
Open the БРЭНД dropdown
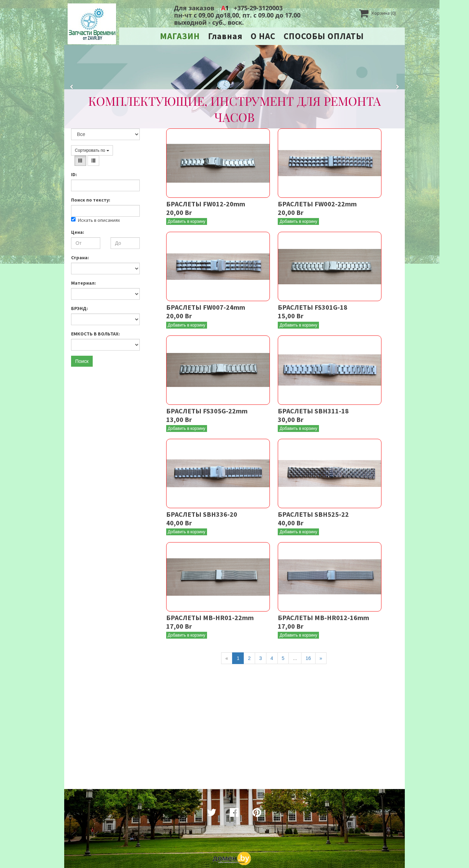tap(105, 319)
